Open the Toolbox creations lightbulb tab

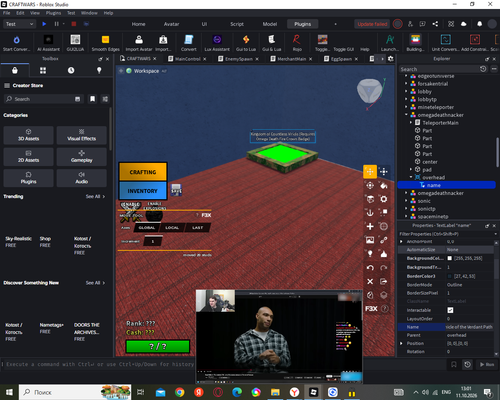[99, 70]
